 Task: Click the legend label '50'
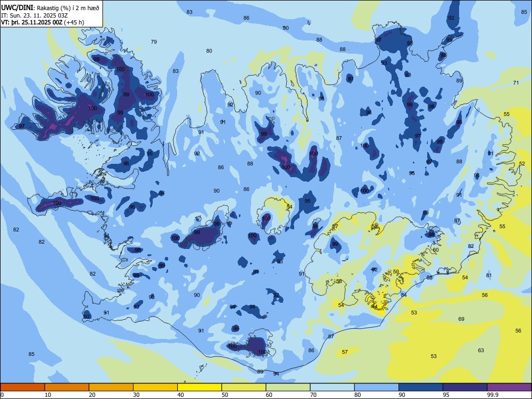(225, 395)
